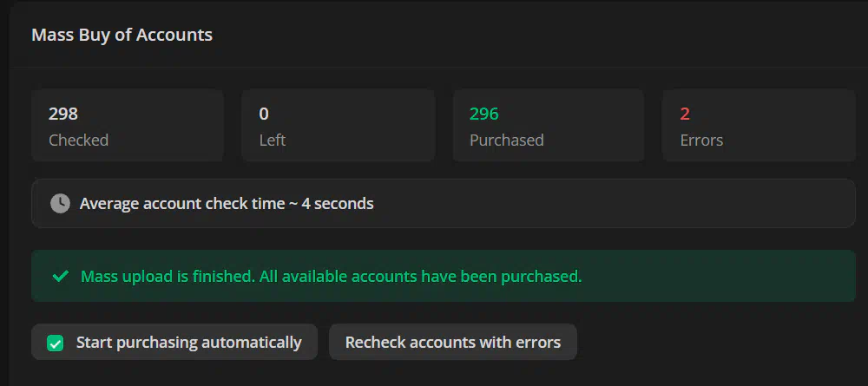Image resolution: width=868 pixels, height=386 pixels.
Task: Click the Errors label in the last card
Action: point(701,140)
